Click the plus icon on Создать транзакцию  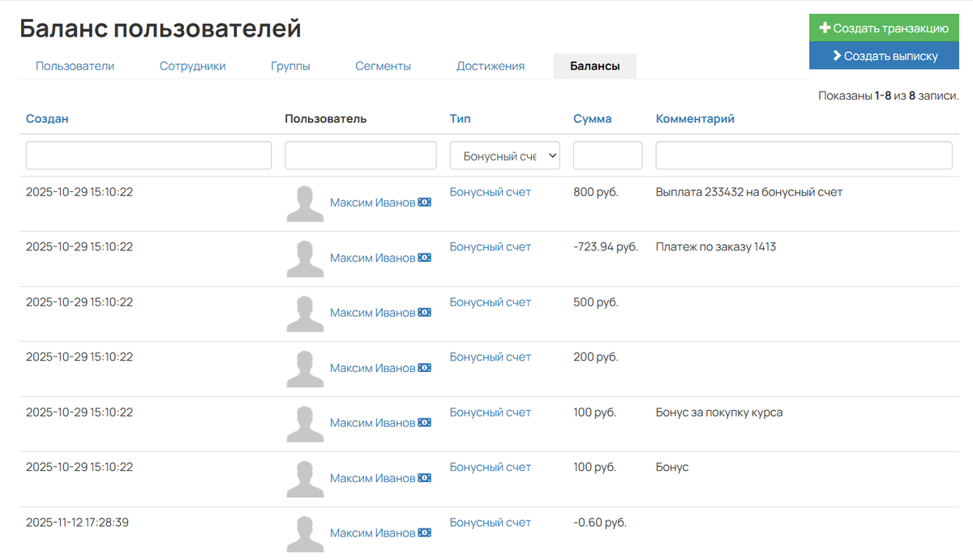pos(825,28)
